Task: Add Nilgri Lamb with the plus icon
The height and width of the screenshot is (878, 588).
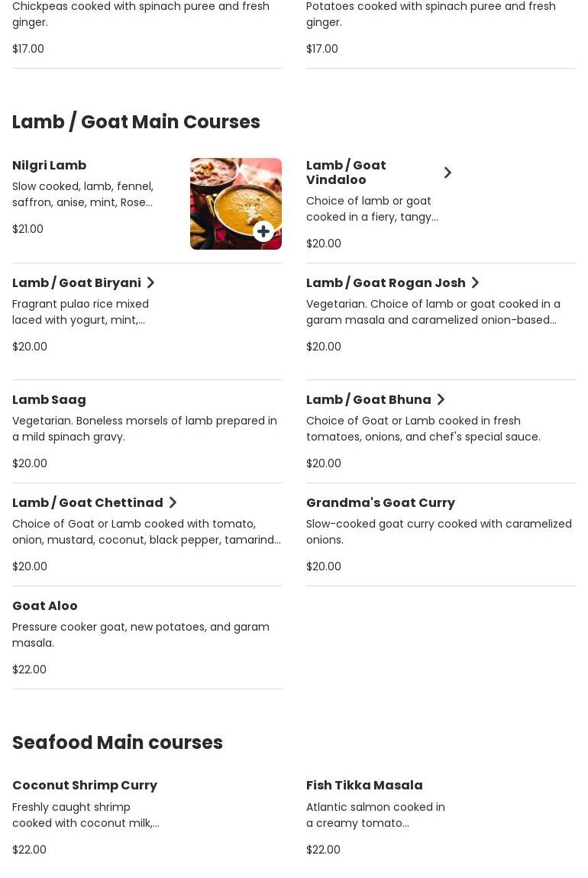Action: (263, 231)
